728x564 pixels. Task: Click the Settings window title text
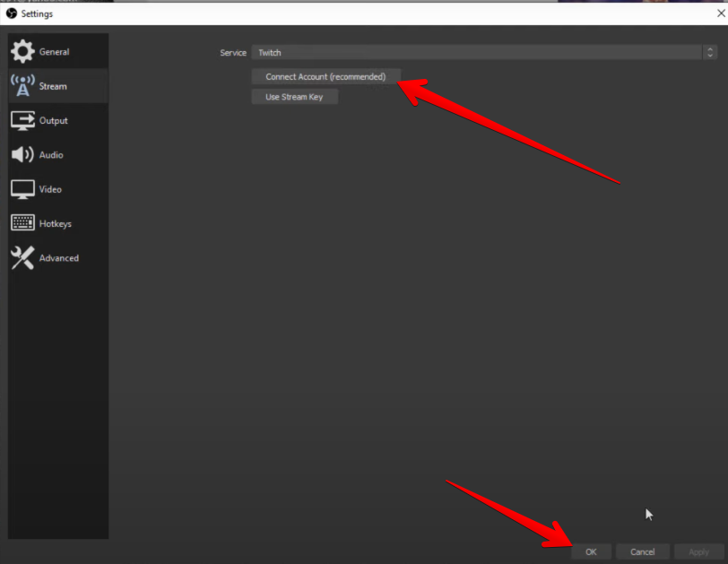coord(37,14)
